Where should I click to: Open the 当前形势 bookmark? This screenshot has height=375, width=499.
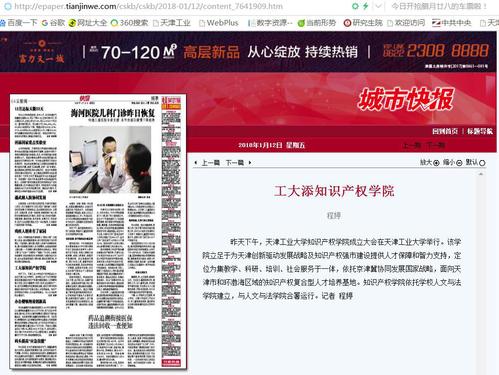[x=317, y=23]
